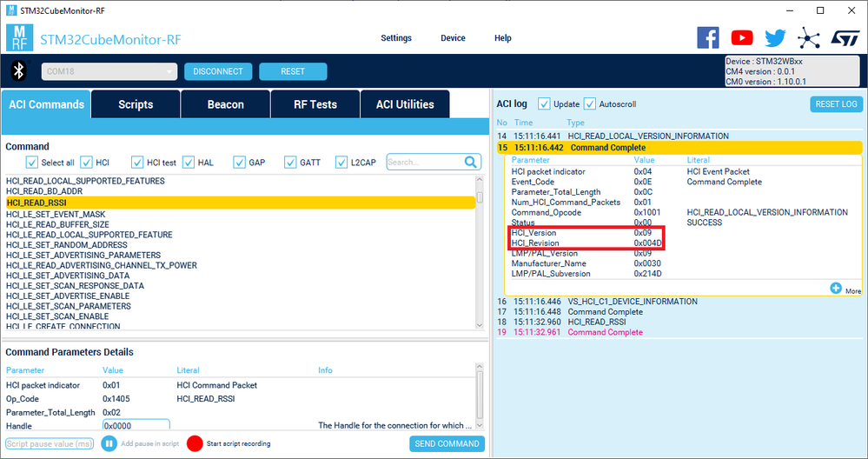This screenshot has height=459, width=868.
Task: Click the ST community network icon
Action: [809, 37]
